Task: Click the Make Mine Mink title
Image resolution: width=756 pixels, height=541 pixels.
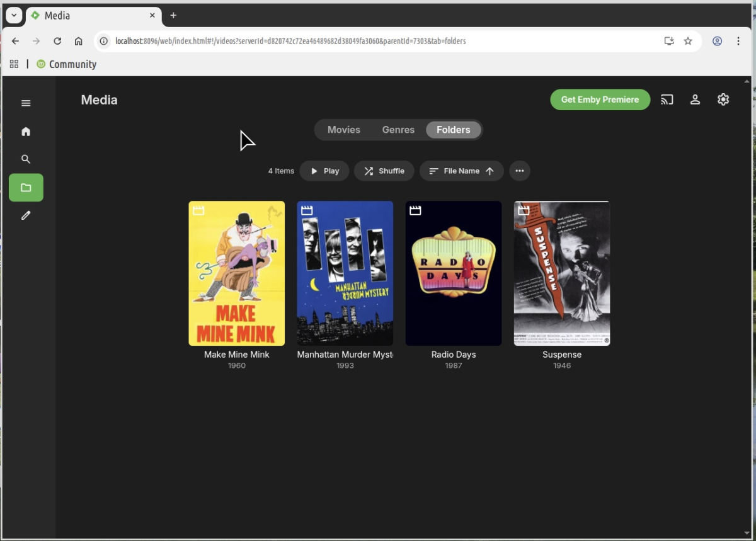Action: tap(237, 355)
